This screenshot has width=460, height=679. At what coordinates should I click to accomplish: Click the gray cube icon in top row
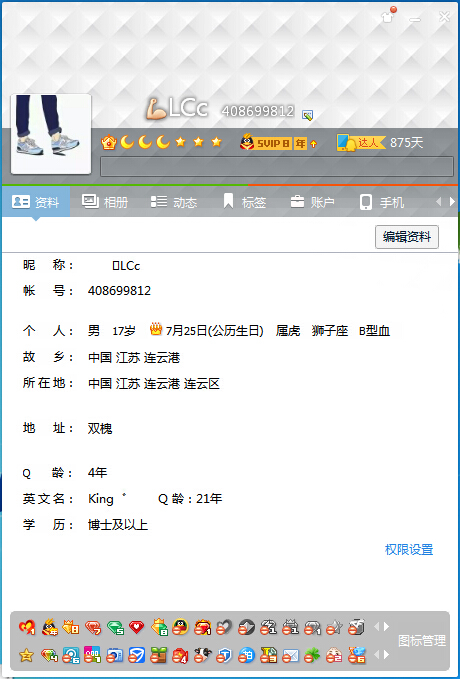pyautogui.click(x=356, y=627)
